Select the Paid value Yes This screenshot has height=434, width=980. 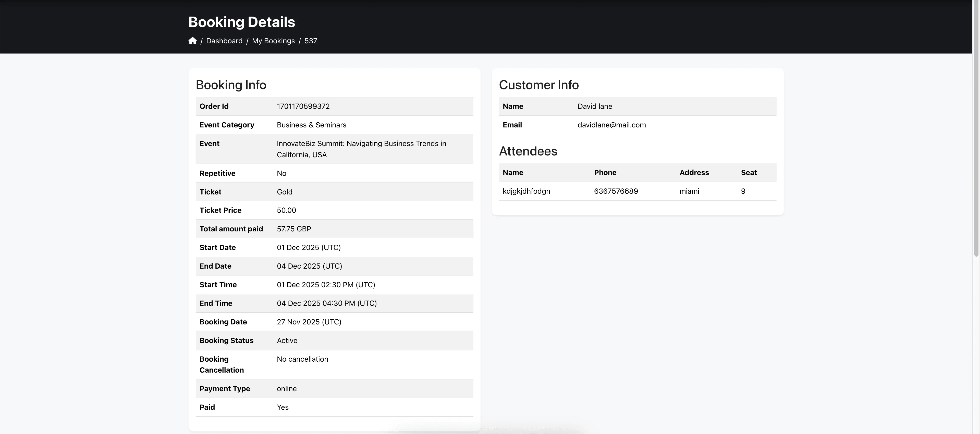tap(283, 407)
